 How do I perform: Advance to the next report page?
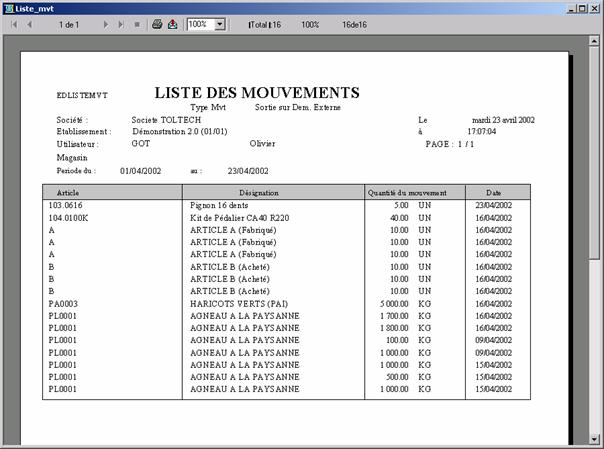click(x=107, y=23)
